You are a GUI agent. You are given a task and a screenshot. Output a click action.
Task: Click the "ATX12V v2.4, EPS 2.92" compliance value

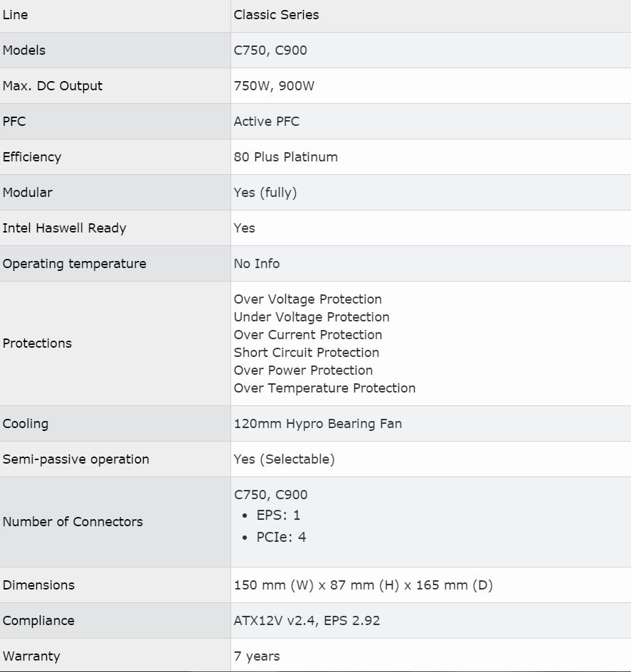click(x=307, y=621)
